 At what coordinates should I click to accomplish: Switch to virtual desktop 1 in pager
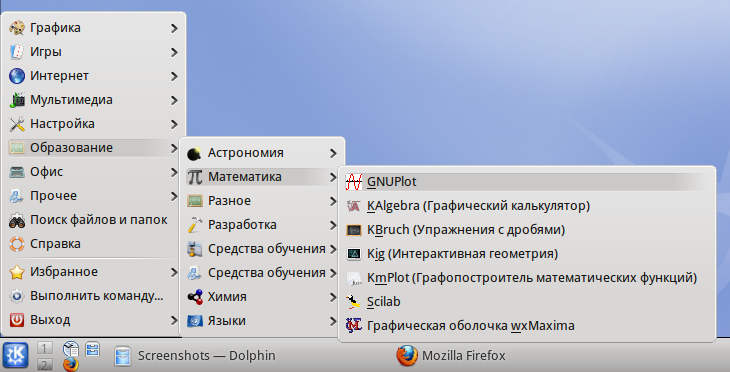[44, 348]
